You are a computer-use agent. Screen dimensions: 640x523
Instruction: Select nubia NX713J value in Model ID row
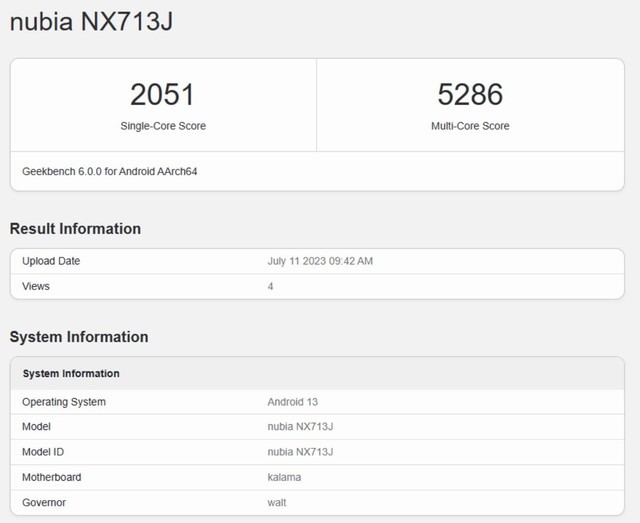click(300, 452)
